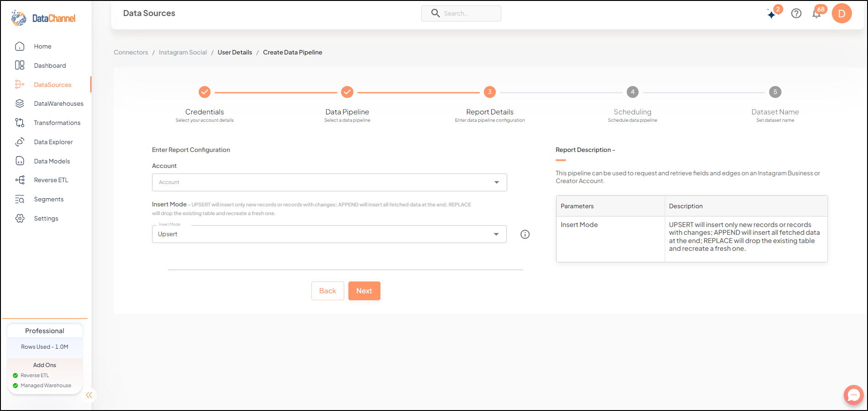This screenshot has height=411, width=868.
Task: Follow the User Details breadcrumb
Action: point(235,52)
